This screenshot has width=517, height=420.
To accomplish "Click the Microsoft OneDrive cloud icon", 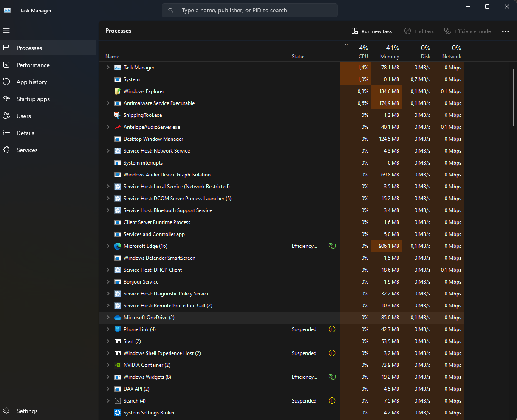I will (118, 318).
